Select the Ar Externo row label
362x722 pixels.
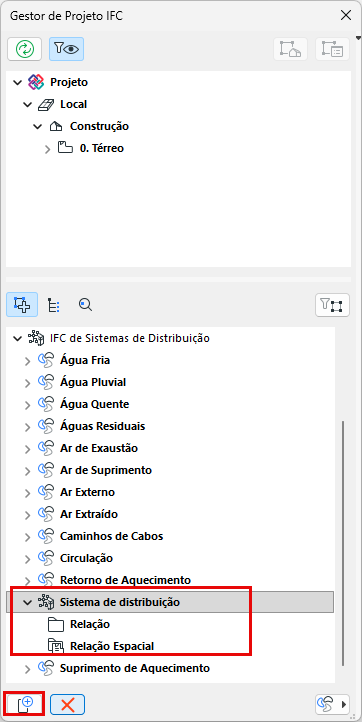[x=87, y=492]
